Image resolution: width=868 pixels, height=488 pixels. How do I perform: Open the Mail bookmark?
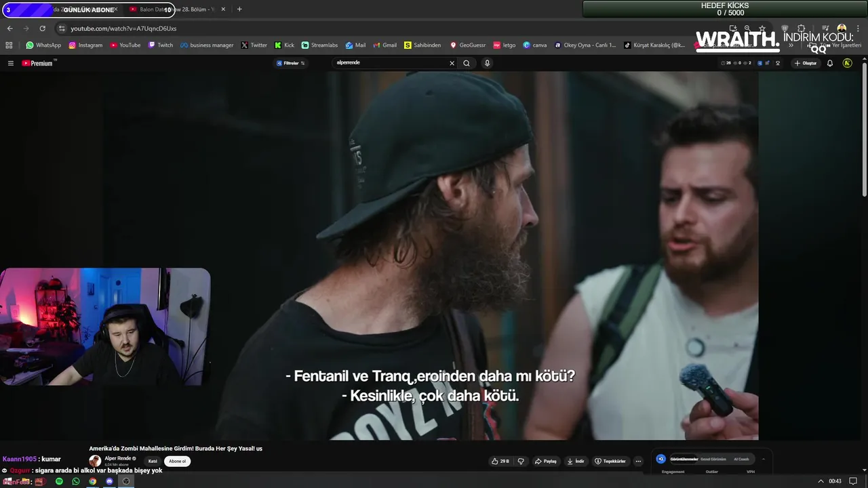click(x=355, y=45)
